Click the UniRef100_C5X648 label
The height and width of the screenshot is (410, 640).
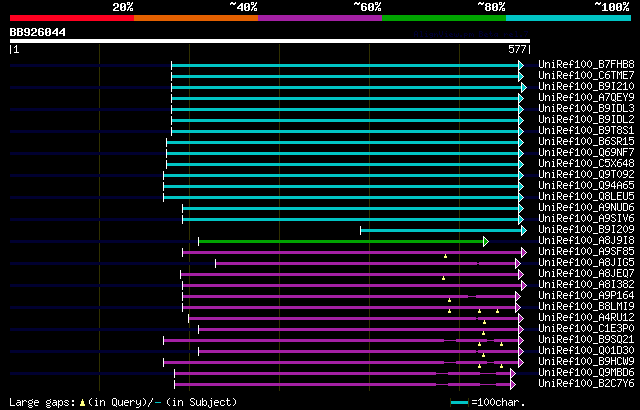[x=586, y=164]
